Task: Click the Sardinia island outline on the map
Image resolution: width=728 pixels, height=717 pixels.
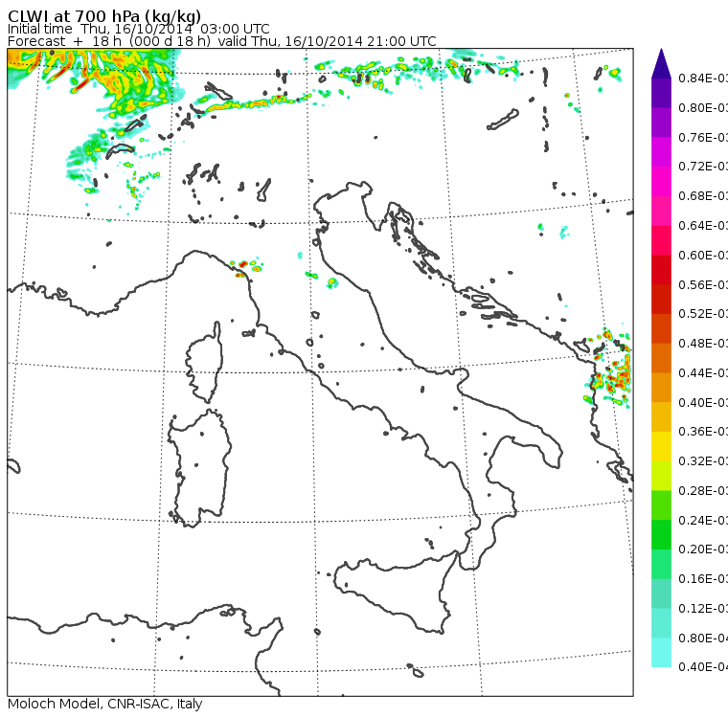Action: tap(199, 468)
